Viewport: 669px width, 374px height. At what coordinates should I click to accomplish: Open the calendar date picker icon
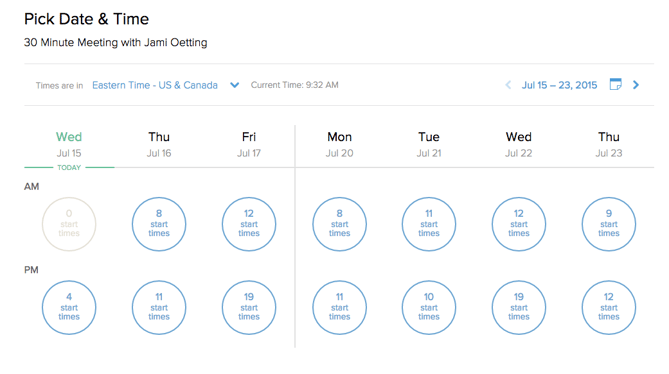tap(615, 84)
